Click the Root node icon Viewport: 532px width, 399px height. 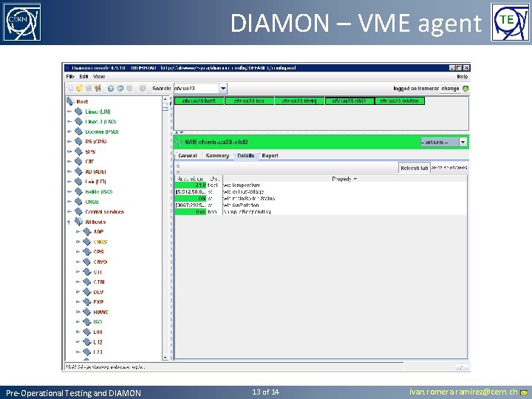pos(71,101)
